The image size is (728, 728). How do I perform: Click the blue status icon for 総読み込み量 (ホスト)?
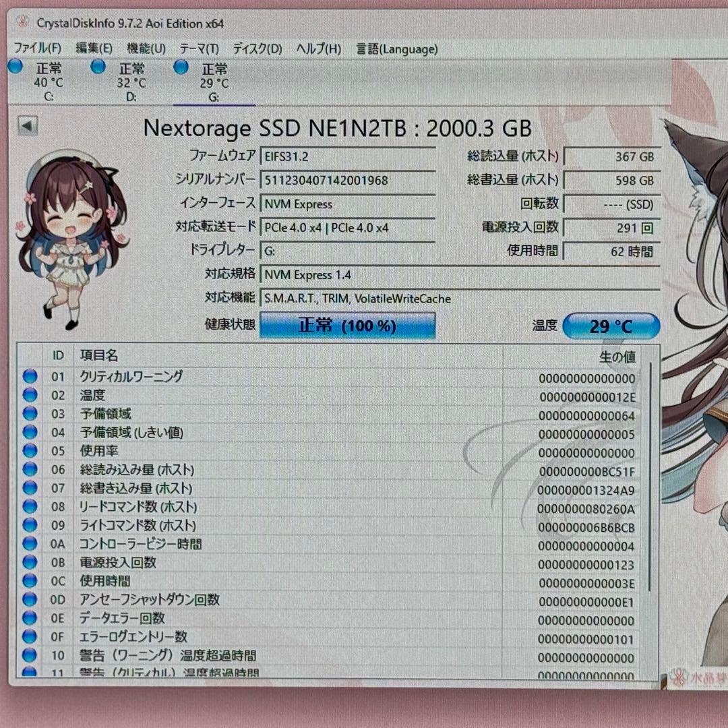[30, 468]
